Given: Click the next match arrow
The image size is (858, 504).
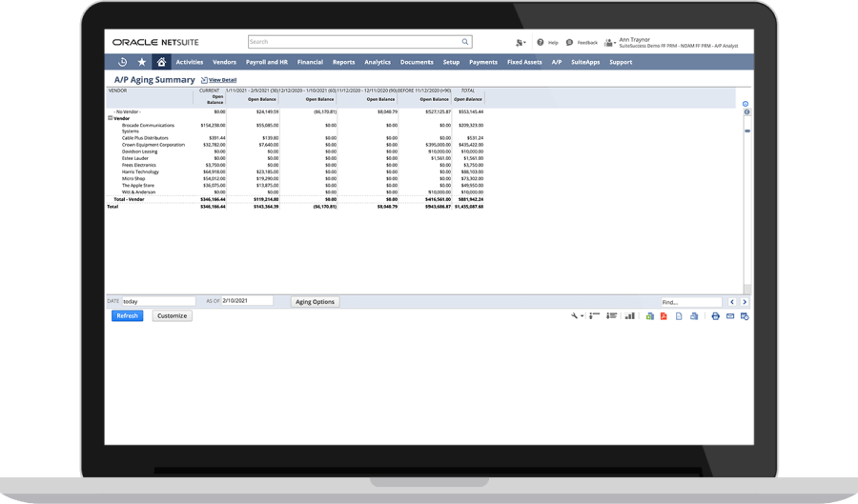Looking at the screenshot, I should pos(745,302).
